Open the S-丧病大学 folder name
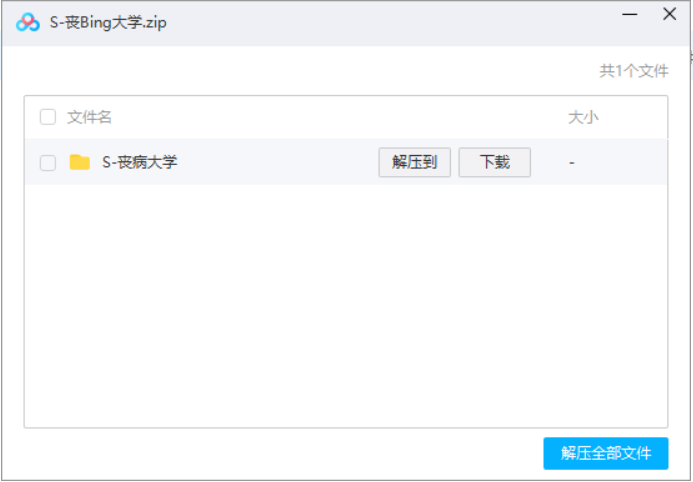Image resolution: width=693 pixels, height=482 pixels. click(140, 162)
